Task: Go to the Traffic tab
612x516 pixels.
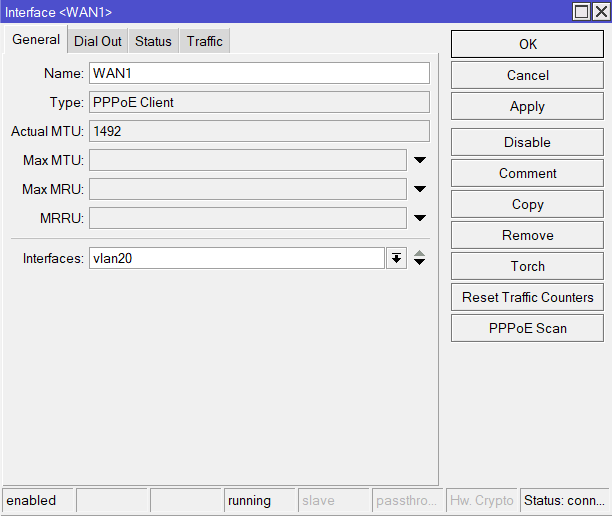Action: [204, 41]
